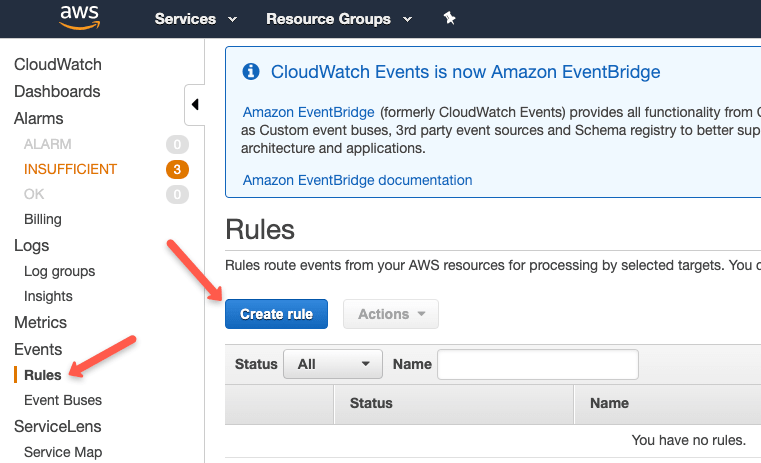Viewport: 761px width, 463px height.
Task: Click the pin shortcut icon in top bar
Action: 449,18
